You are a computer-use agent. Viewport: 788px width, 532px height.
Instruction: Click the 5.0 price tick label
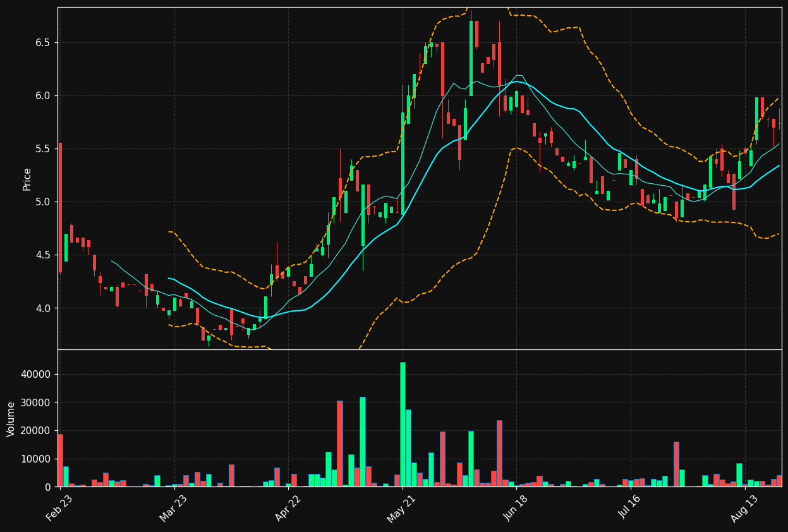coord(44,202)
